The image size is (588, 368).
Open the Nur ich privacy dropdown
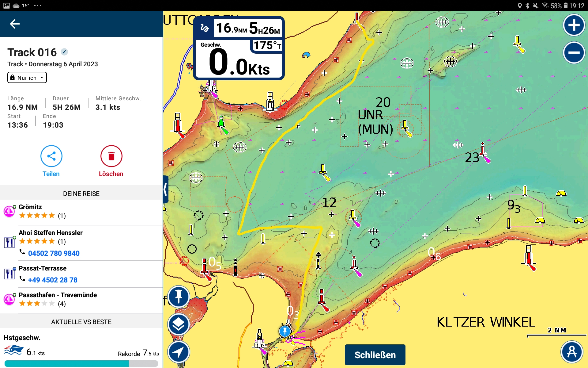click(x=27, y=78)
